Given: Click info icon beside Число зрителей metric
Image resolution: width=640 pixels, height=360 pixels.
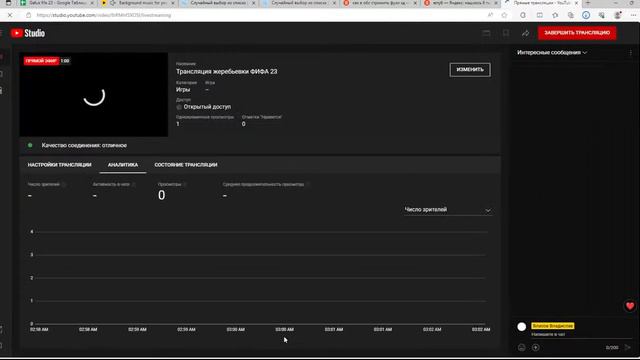Looking at the screenshot, I should 64,184.
